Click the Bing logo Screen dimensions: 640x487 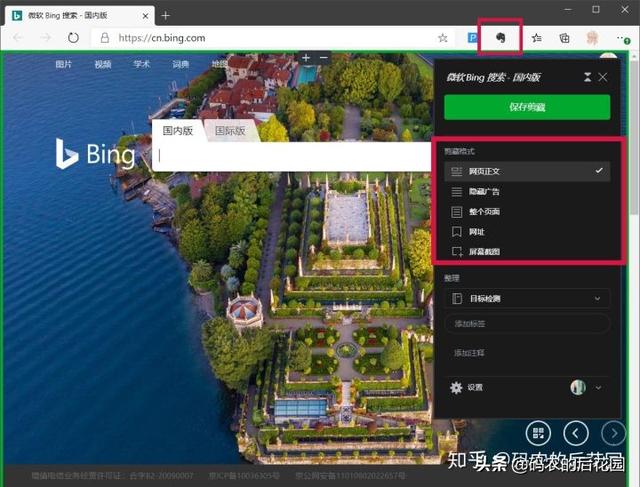click(x=95, y=154)
